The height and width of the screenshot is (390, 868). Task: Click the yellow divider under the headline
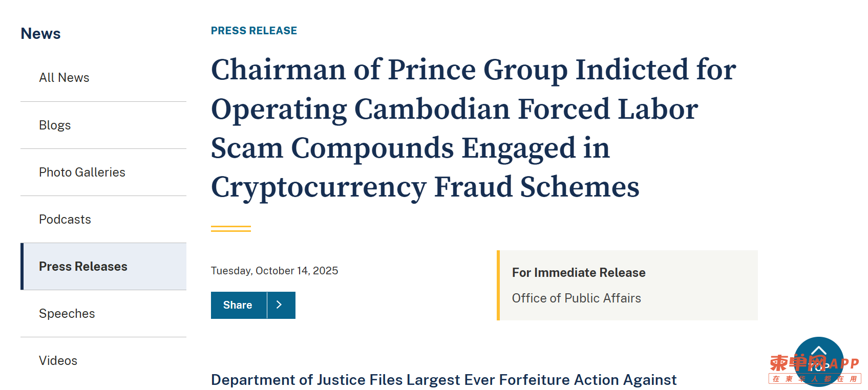(231, 229)
